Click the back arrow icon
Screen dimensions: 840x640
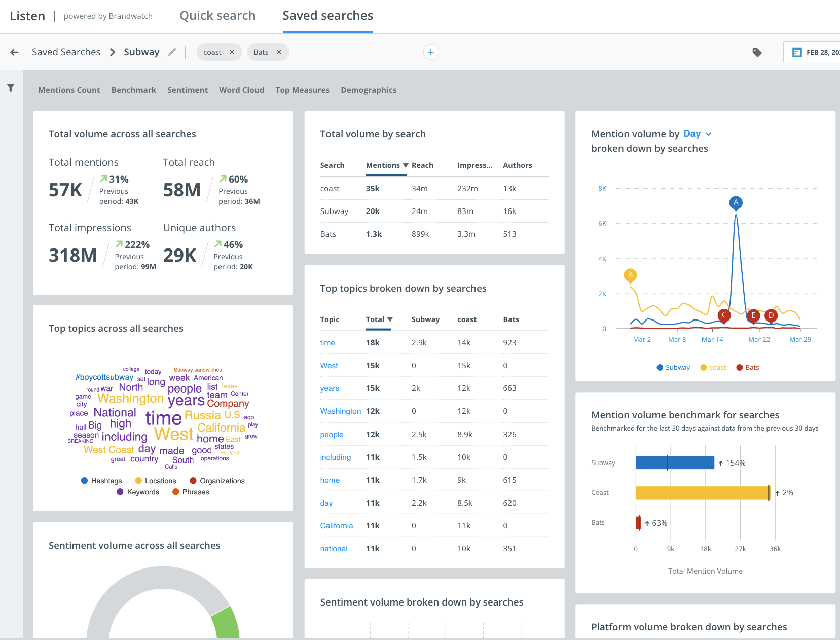coord(14,52)
